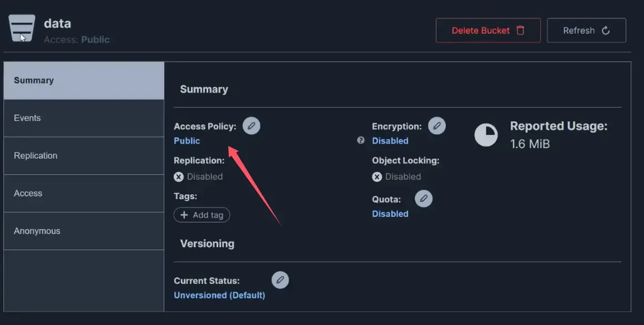The height and width of the screenshot is (325, 644).
Task: Refresh the bucket details
Action: 586,31
